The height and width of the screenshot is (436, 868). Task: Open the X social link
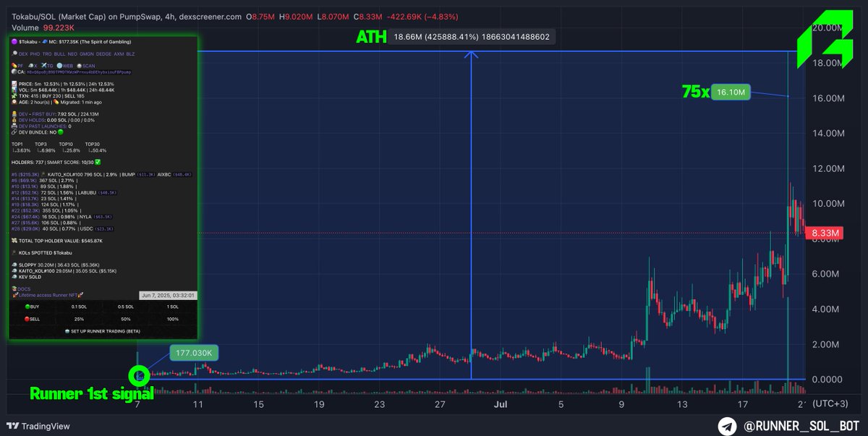point(35,66)
